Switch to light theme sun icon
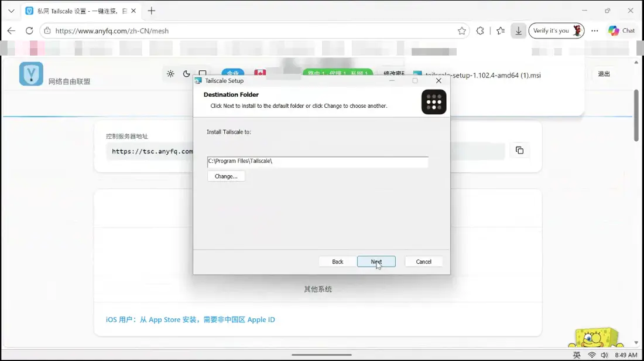This screenshot has height=361, width=644. 170,74
